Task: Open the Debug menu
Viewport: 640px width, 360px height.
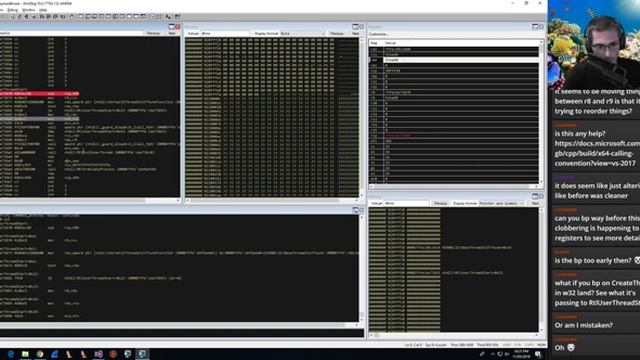Action: pos(13,10)
